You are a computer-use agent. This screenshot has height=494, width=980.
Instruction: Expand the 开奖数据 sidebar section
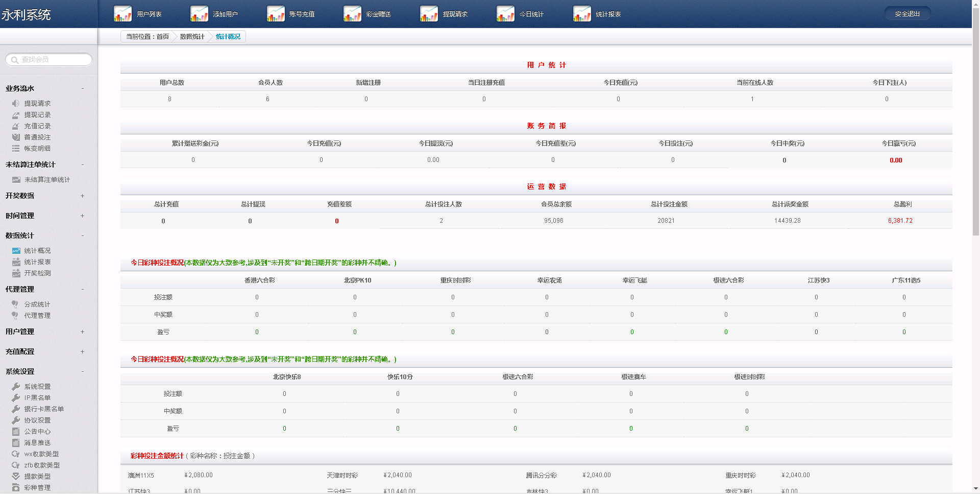[x=82, y=196]
